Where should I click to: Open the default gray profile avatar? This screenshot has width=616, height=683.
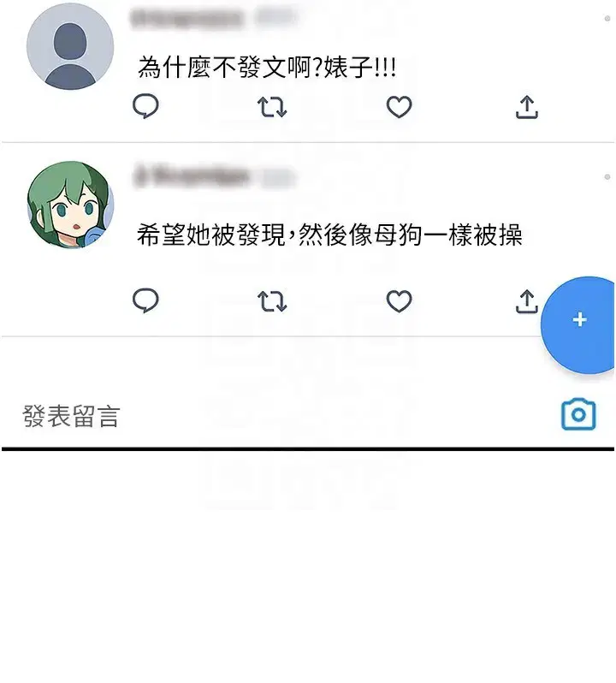tap(70, 46)
